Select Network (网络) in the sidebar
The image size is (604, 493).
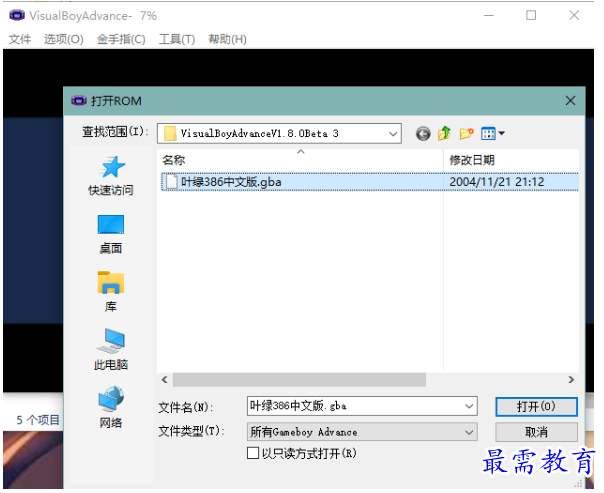click(x=111, y=407)
